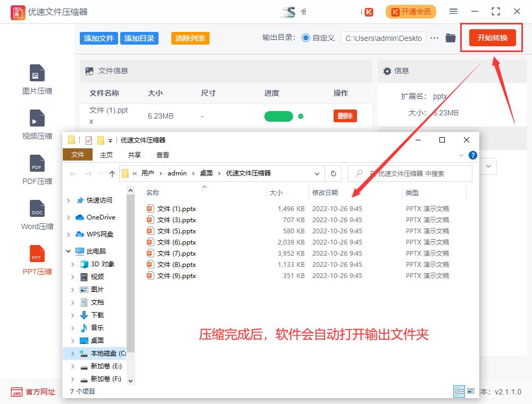Click the green progress bar of 文件(1).pptx
532x404 pixels.
[278, 115]
